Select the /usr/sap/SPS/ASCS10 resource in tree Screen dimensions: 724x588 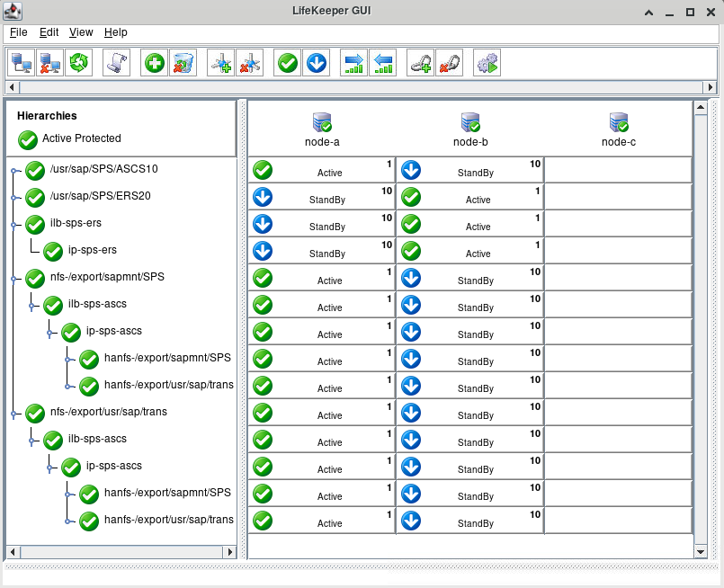click(103, 169)
